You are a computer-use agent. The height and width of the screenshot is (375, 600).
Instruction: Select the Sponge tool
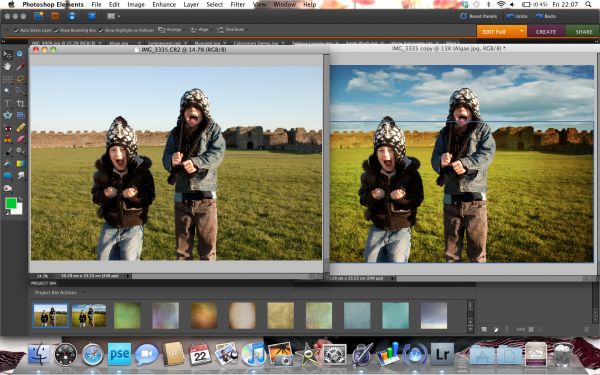(x=7, y=188)
